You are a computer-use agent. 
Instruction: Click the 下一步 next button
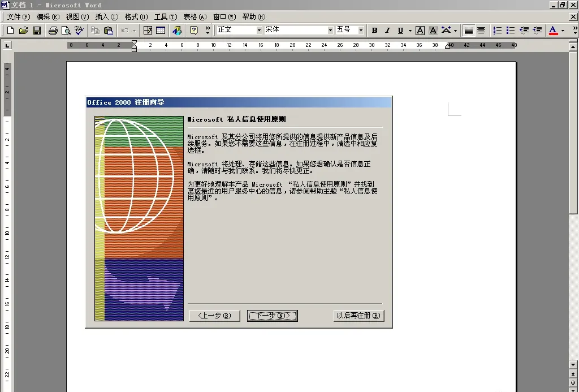pos(273,316)
